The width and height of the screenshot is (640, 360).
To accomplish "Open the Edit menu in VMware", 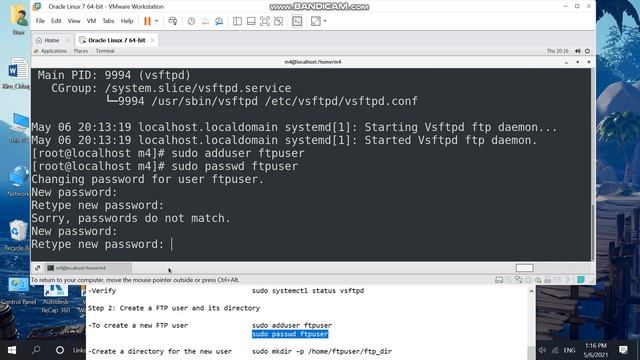I will [x=56, y=21].
